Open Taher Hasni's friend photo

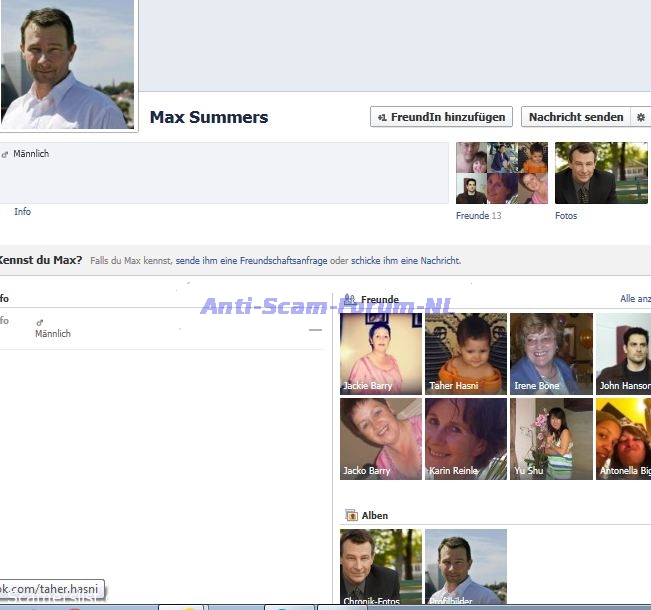466,354
